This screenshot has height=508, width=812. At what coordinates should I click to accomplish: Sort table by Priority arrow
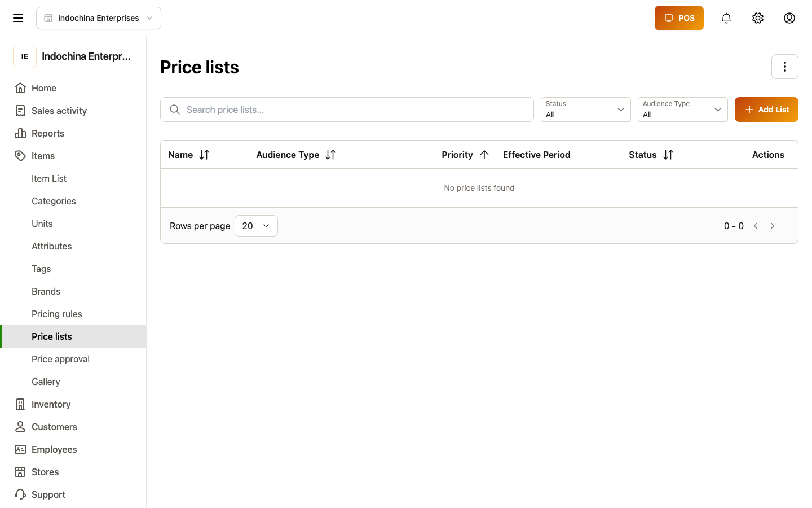(x=484, y=155)
